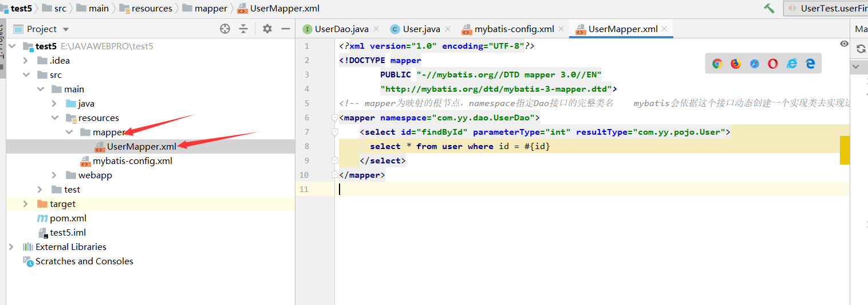Click the locate/scroll-from-source target icon
This screenshot has height=305, width=868.
pos(225,29)
